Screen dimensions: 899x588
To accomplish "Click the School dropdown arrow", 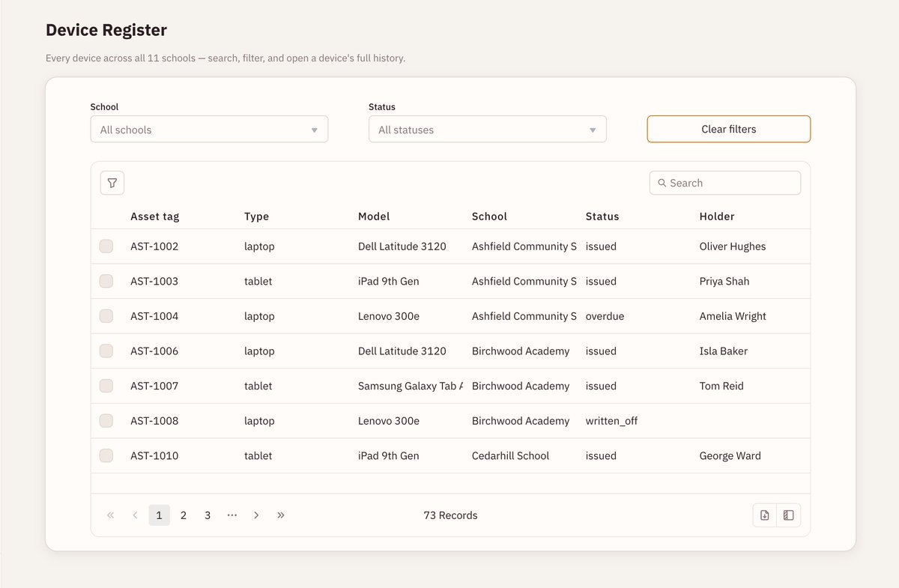I will click(315, 130).
